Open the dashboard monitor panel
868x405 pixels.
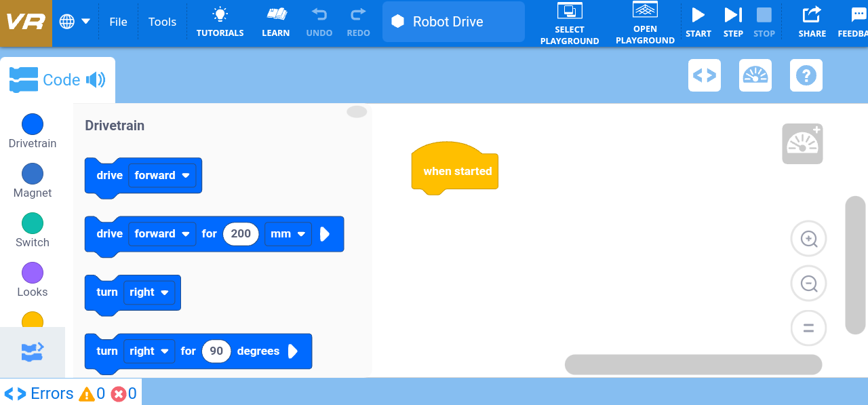click(x=755, y=75)
